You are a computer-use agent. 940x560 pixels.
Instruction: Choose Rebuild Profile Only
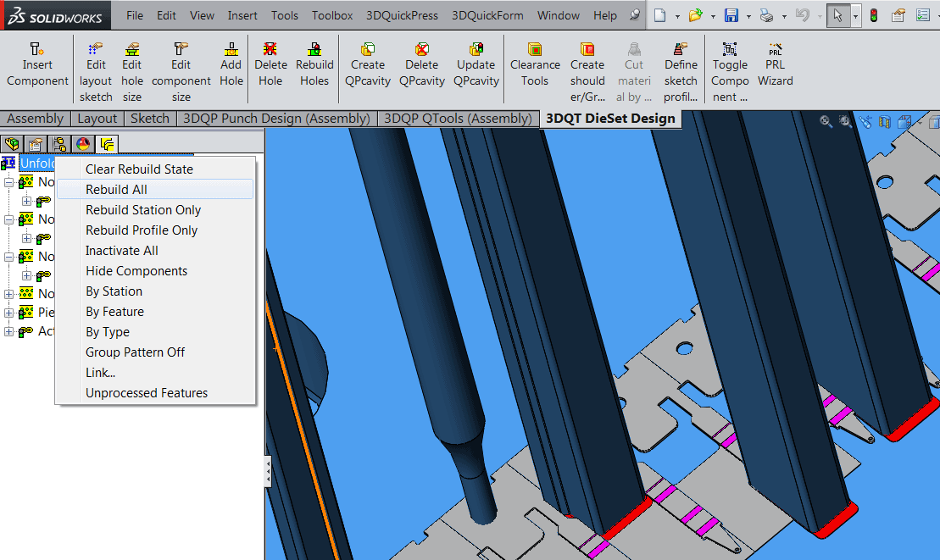tap(155, 230)
